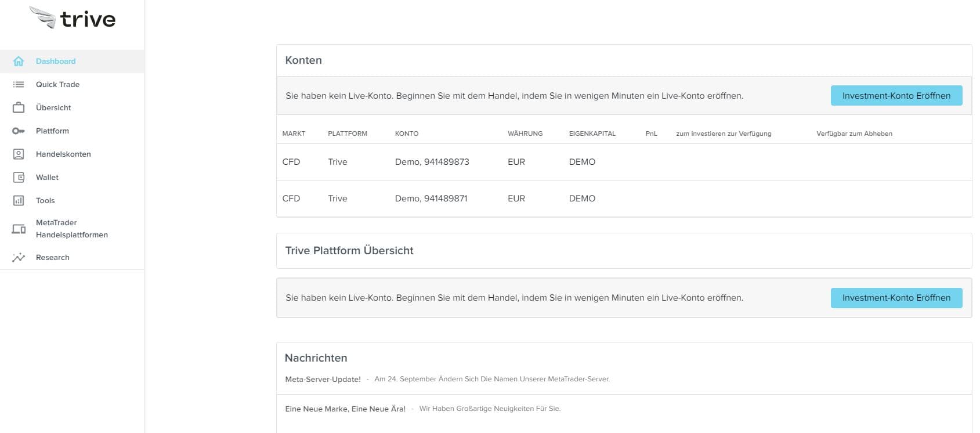Open the Quick Trade menu item

57,84
